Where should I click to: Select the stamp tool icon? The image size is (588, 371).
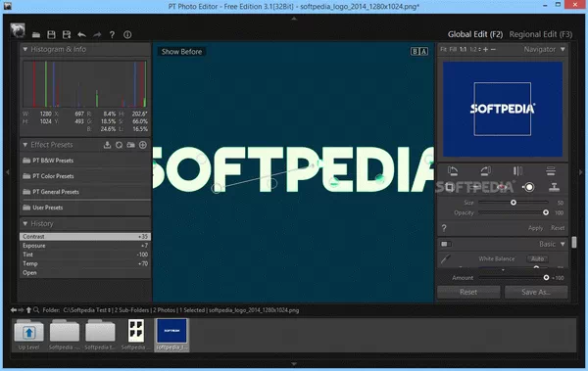(x=555, y=187)
